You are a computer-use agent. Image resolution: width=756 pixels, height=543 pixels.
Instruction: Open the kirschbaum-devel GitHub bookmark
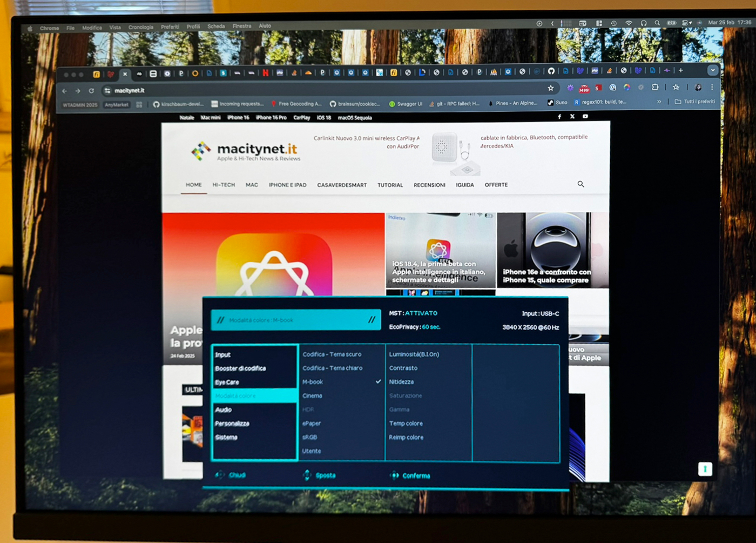pyautogui.click(x=178, y=104)
